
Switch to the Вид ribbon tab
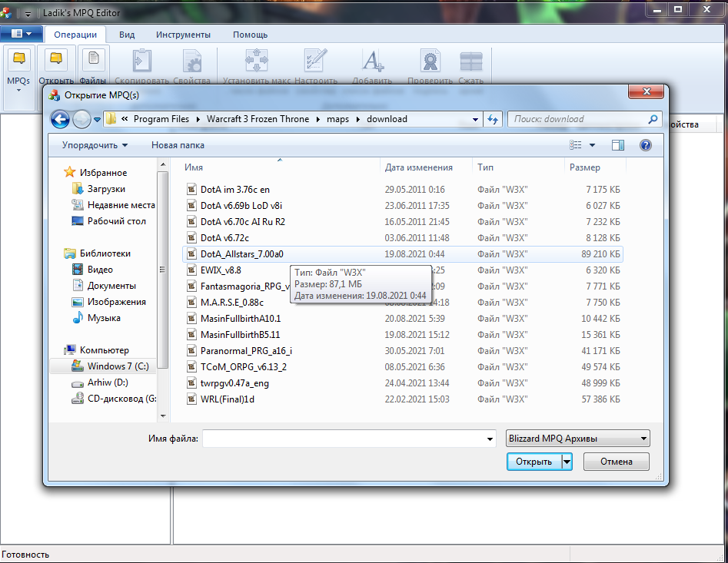click(x=127, y=35)
